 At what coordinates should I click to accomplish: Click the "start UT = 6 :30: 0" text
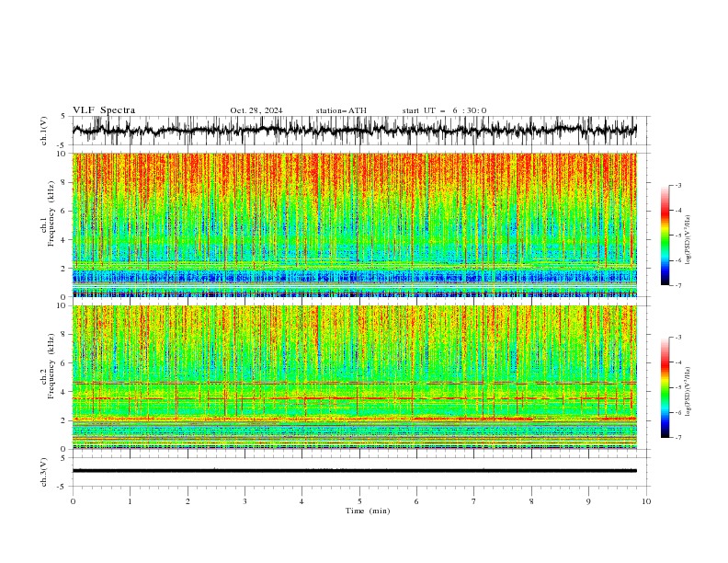(x=444, y=110)
